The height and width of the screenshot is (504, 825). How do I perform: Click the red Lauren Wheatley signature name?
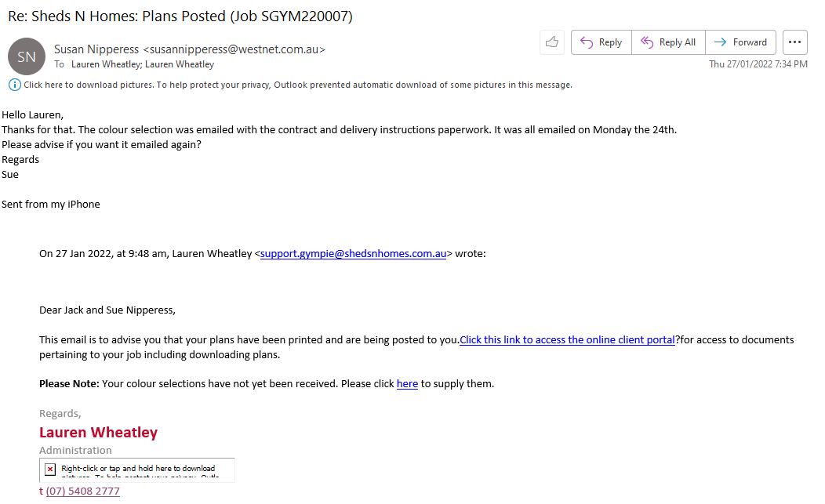(x=98, y=433)
